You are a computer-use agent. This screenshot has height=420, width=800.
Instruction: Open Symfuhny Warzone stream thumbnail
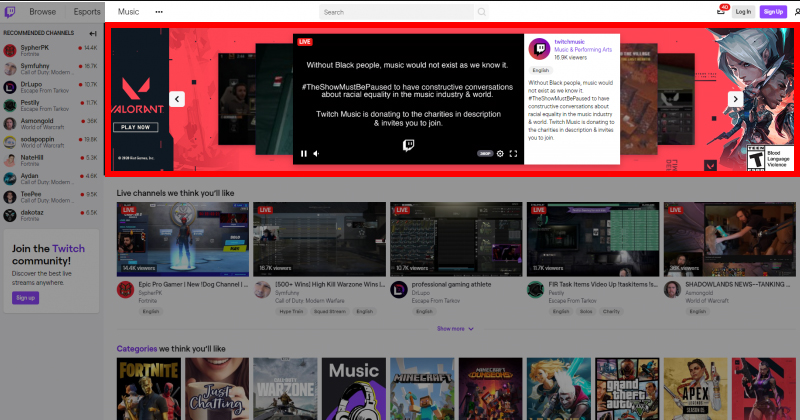(319, 239)
